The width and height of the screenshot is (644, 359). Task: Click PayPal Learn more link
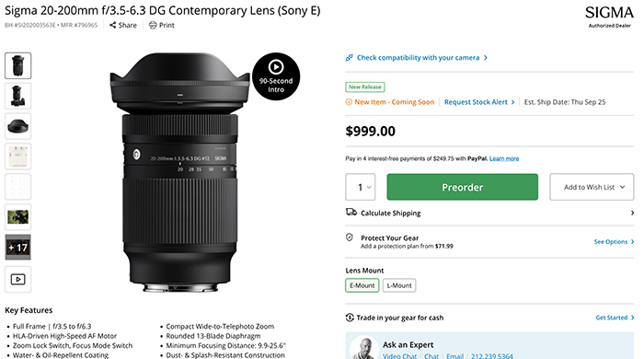(504, 158)
